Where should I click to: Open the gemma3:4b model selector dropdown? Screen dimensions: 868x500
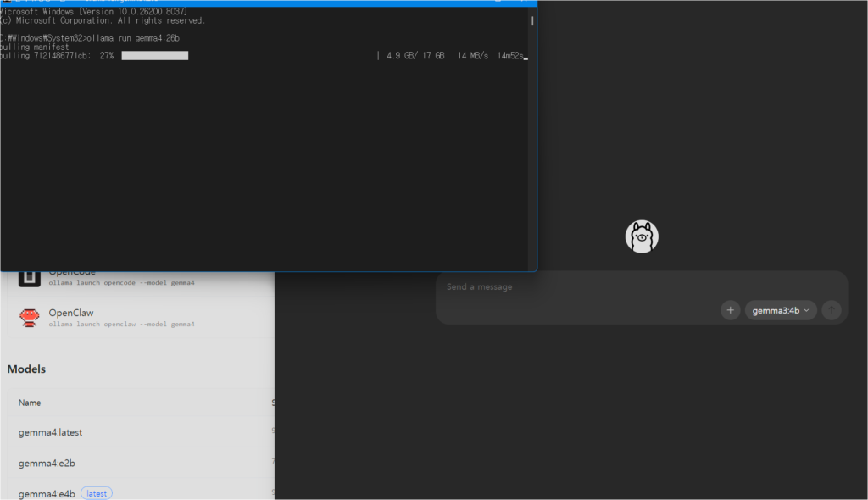[781, 310]
